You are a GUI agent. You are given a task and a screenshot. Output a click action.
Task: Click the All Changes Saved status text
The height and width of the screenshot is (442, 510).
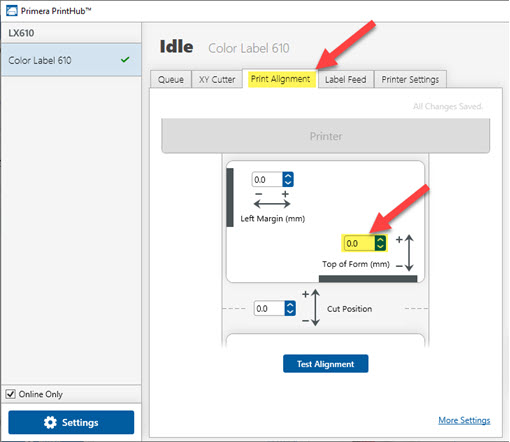(x=447, y=106)
